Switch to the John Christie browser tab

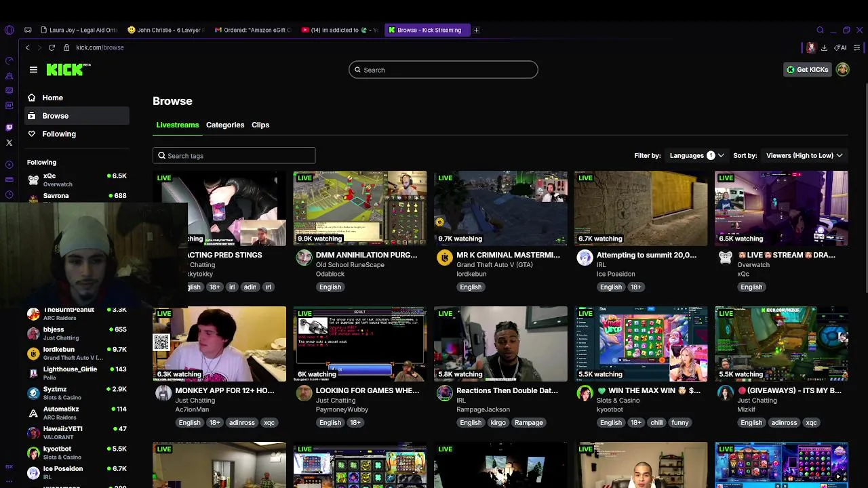tap(166, 30)
